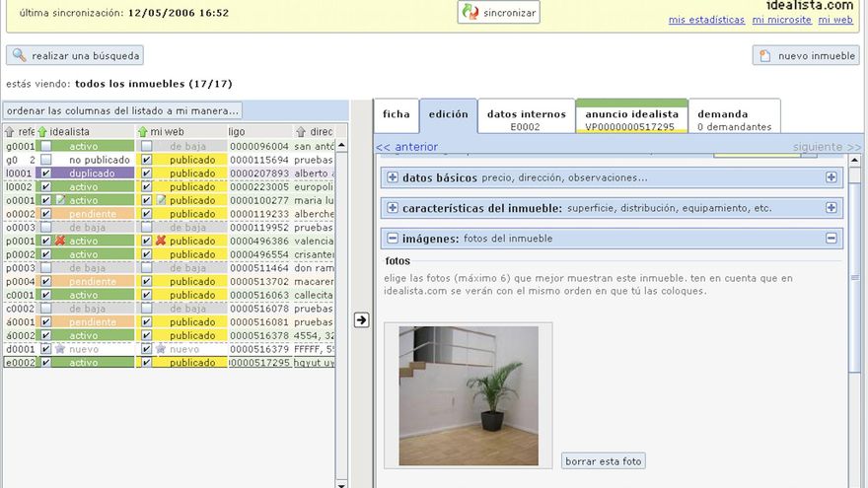Click the nuevo inmueble document icon
Screen dimensions: 868x488
pyautogui.click(x=765, y=56)
